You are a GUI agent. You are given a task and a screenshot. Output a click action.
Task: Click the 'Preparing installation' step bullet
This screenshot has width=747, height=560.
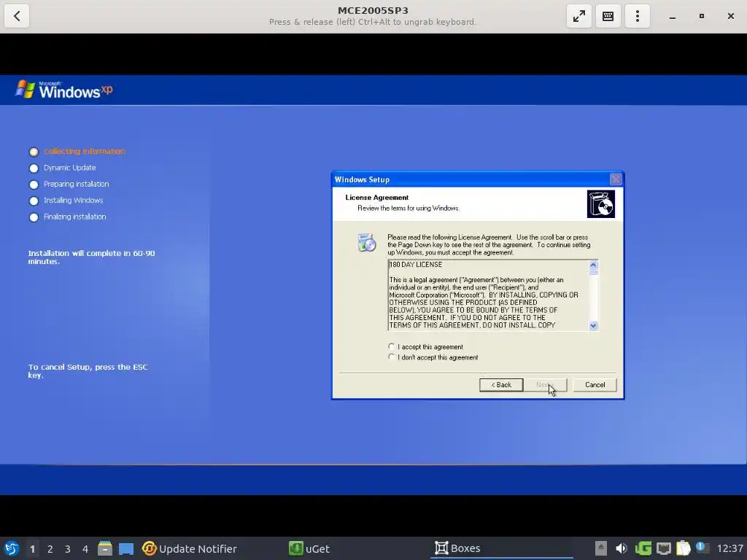(x=34, y=184)
